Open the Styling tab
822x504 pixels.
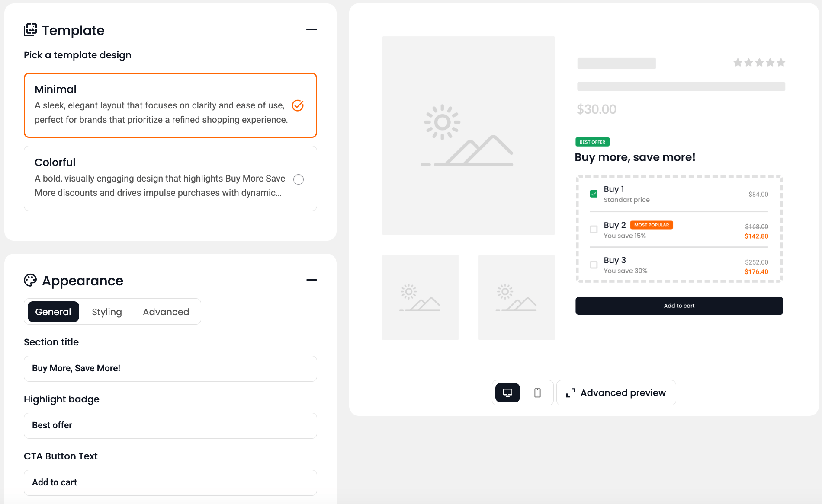click(106, 312)
